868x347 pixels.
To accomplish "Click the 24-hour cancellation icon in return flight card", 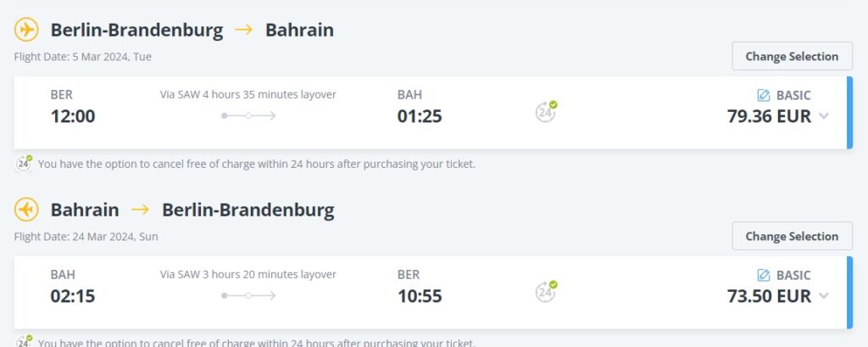I will tap(547, 290).
